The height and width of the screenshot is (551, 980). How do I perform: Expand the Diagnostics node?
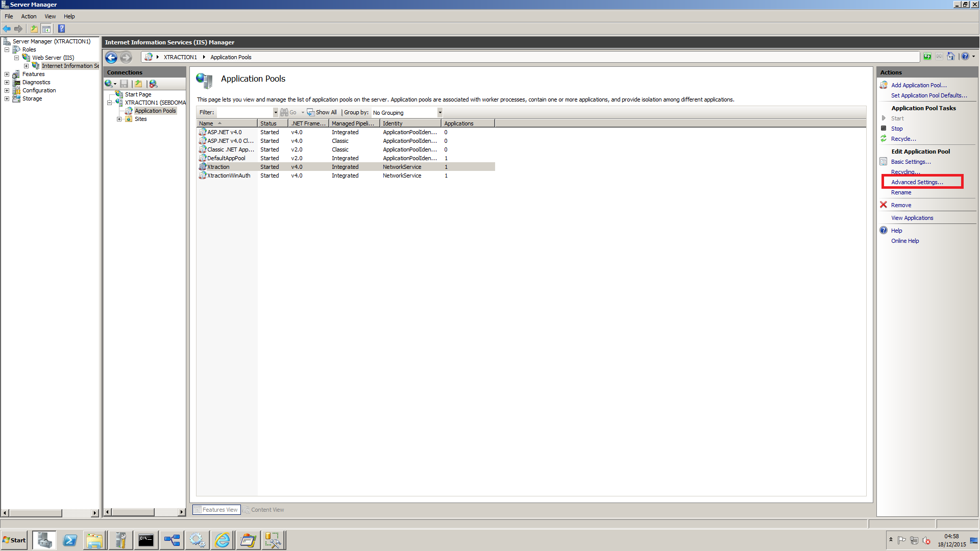click(7, 82)
